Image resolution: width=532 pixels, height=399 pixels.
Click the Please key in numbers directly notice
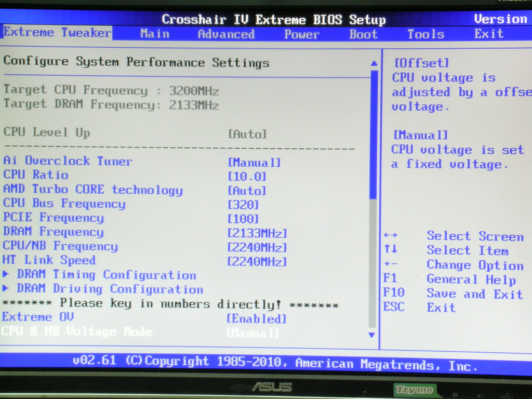[x=170, y=303]
